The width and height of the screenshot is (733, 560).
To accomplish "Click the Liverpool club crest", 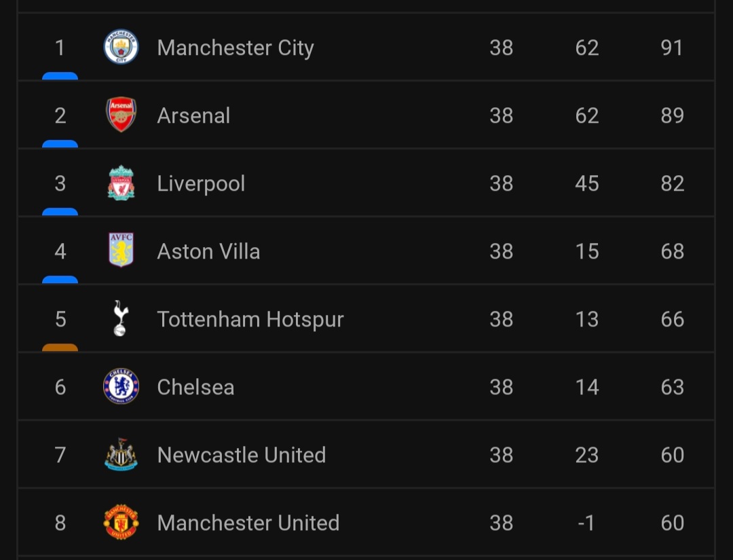I will click(121, 183).
